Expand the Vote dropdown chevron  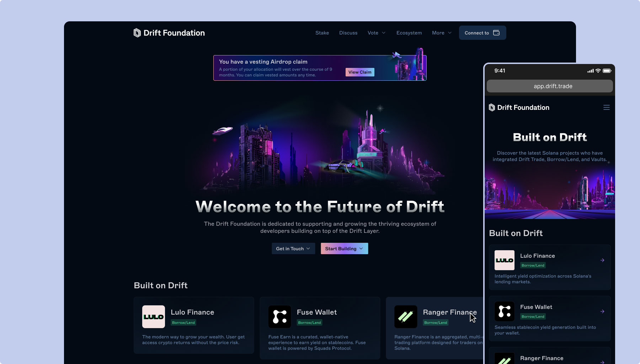pos(384,33)
